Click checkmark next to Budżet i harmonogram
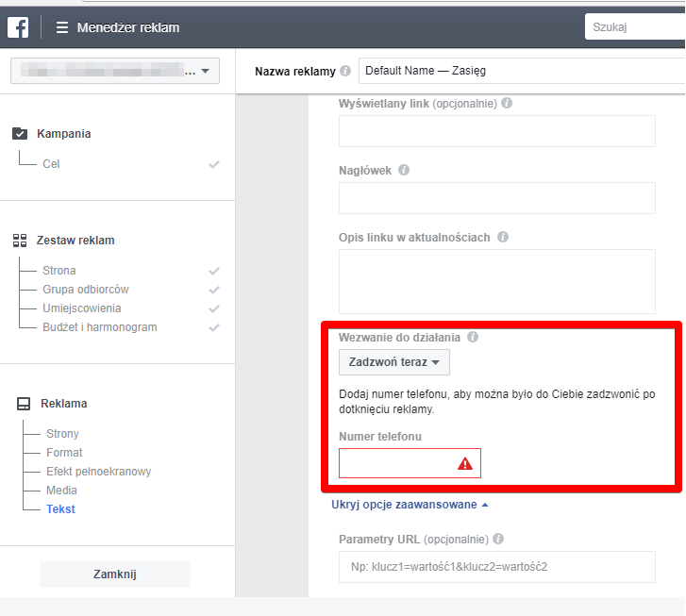Image resolution: width=686 pixels, height=616 pixels. click(x=214, y=327)
